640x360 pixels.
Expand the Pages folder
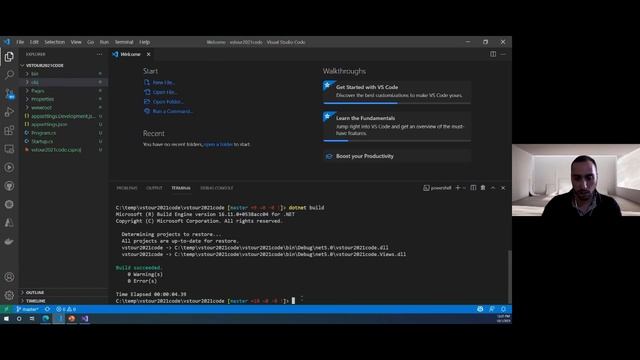click(x=38, y=91)
